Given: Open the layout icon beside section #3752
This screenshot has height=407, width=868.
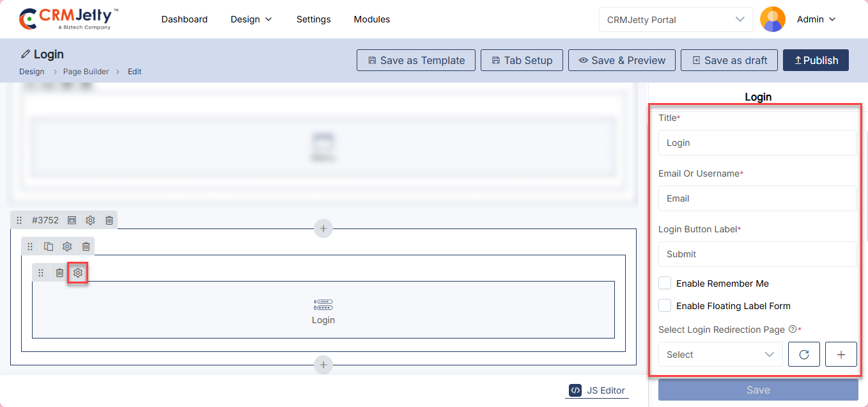Looking at the screenshot, I should (x=72, y=220).
